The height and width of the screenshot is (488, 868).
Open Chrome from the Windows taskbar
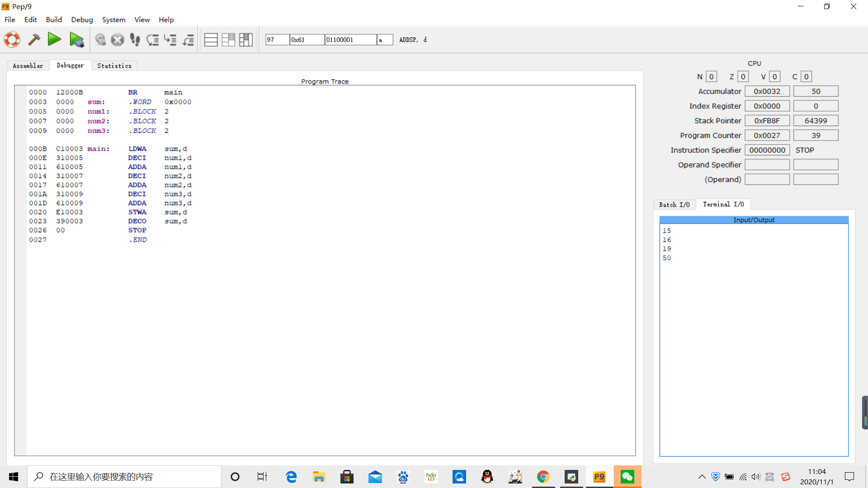(x=543, y=477)
